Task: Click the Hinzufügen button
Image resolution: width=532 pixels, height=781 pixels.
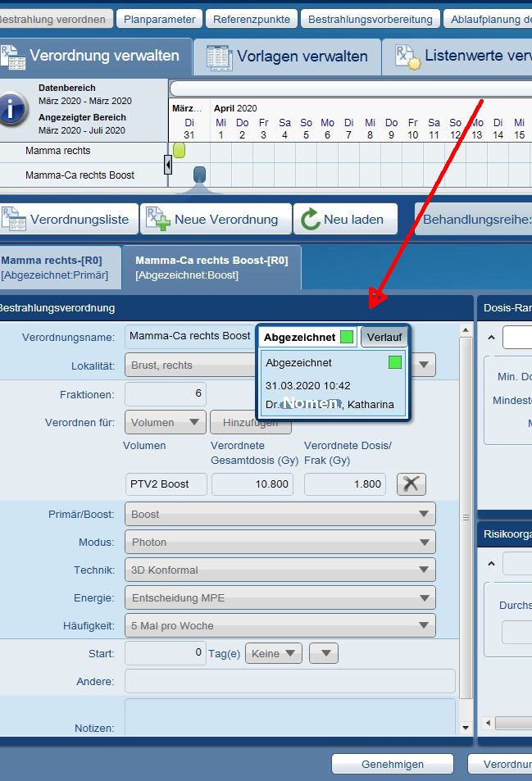Action: [x=250, y=423]
